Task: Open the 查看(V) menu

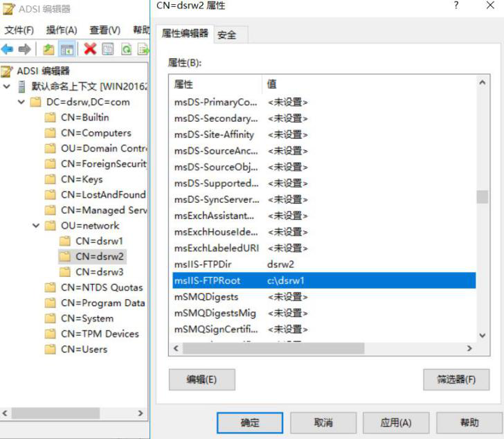Action: coord(105,30)
